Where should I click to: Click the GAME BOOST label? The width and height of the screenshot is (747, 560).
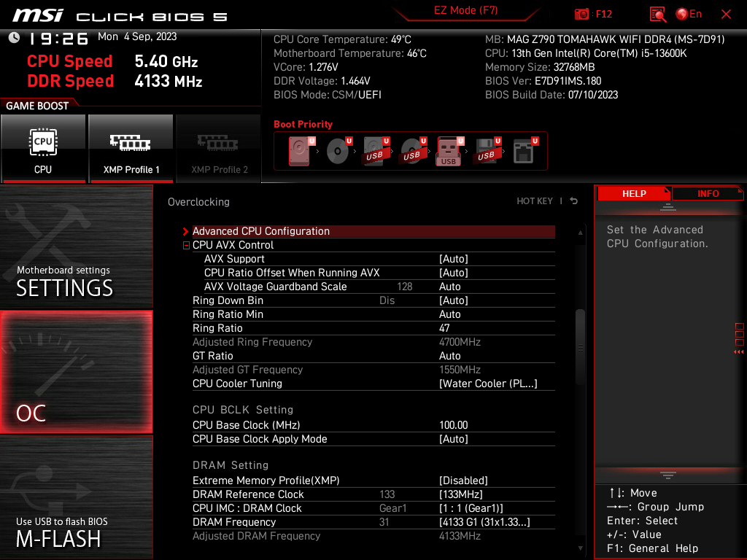(37, 106)
